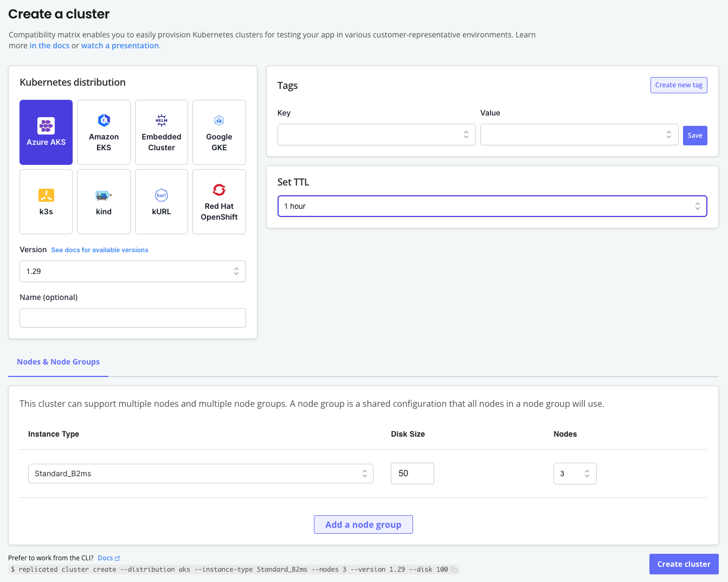The image size is (728, 582).
Task: Choose Amazon EKS as the distribution
Action: (104, 132)
